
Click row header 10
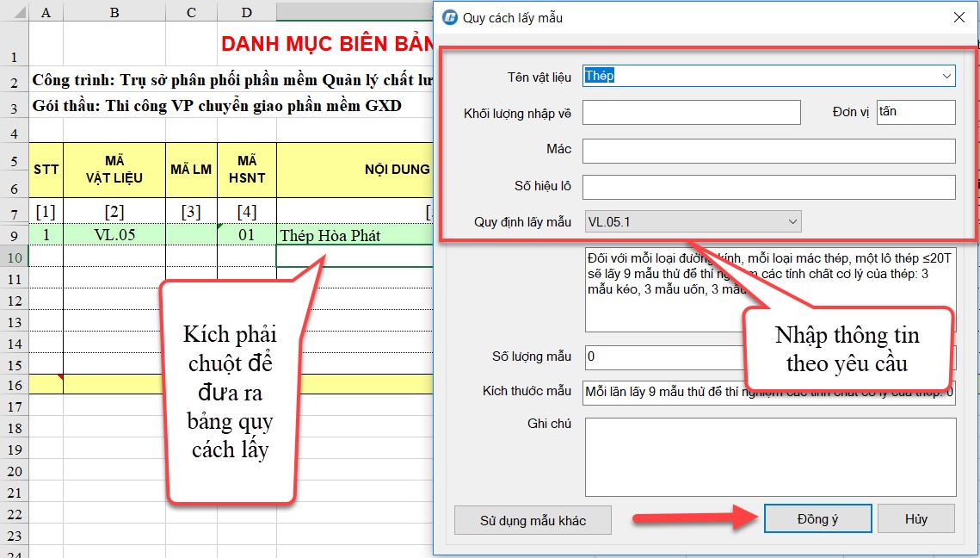14,257
